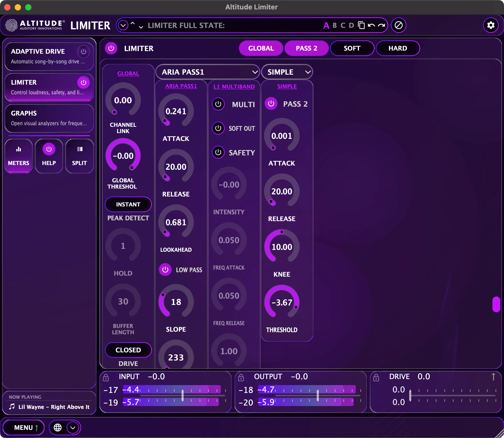Select preset state D
Viewport: 504px width, 438px height.
tap(352, 25)
